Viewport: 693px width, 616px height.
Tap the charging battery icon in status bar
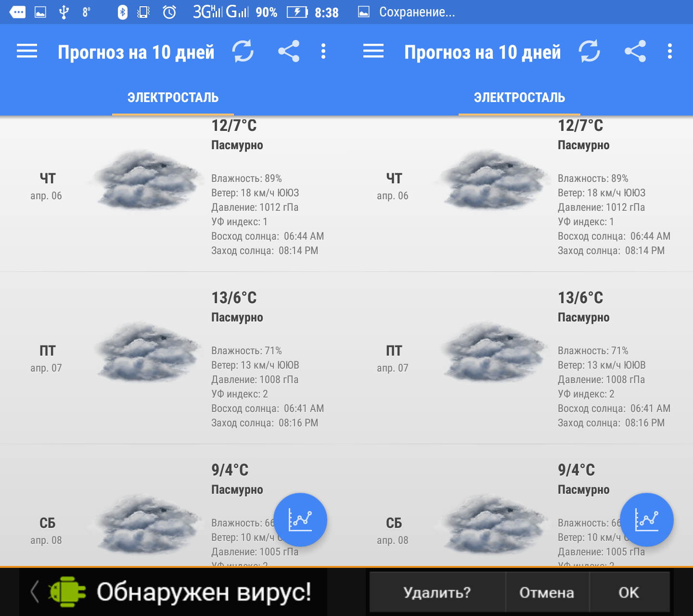click(x=297, y=12)
